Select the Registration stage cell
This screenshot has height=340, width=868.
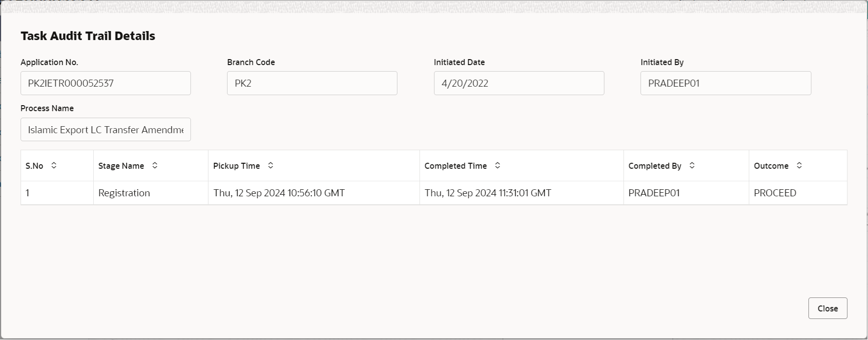tap(151, 193)
